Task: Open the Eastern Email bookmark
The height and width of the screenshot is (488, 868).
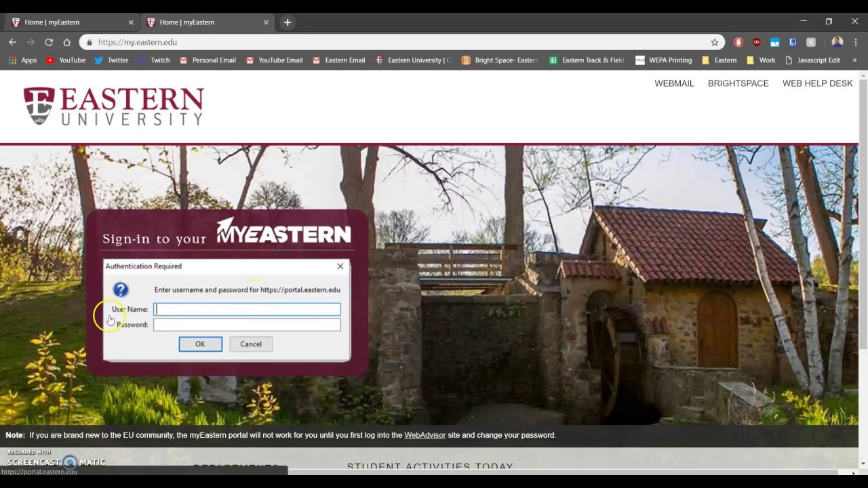Action: click(x=338, y=60)
